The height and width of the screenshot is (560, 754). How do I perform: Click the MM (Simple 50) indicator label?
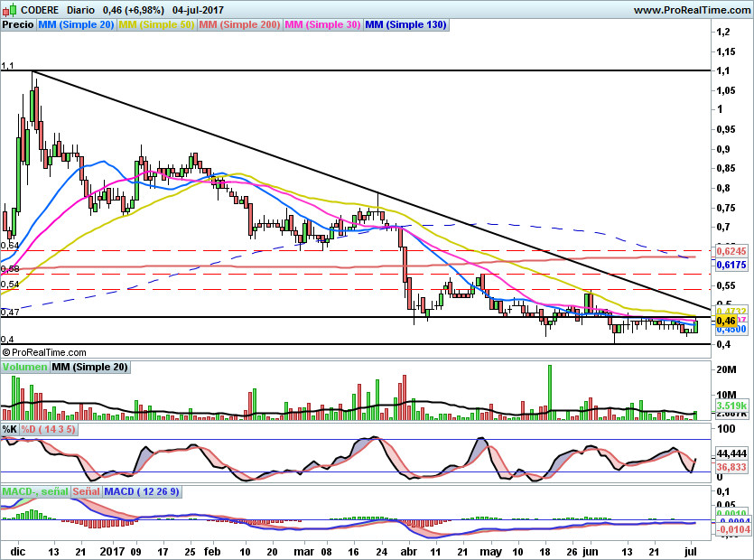pos(156,25)
